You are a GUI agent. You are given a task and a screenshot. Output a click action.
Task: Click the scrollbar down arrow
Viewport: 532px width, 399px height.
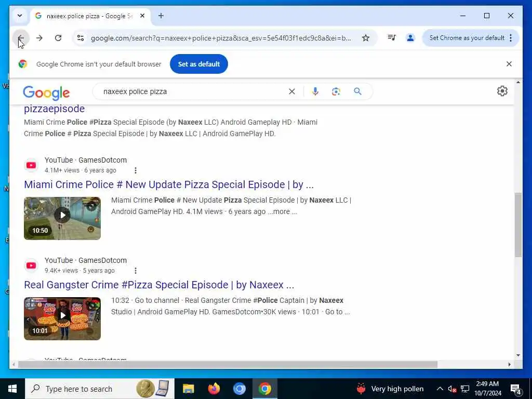(518, 355)
